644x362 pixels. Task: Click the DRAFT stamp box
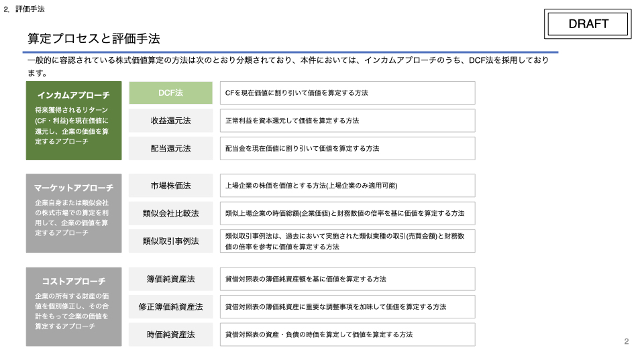[588, 24]
